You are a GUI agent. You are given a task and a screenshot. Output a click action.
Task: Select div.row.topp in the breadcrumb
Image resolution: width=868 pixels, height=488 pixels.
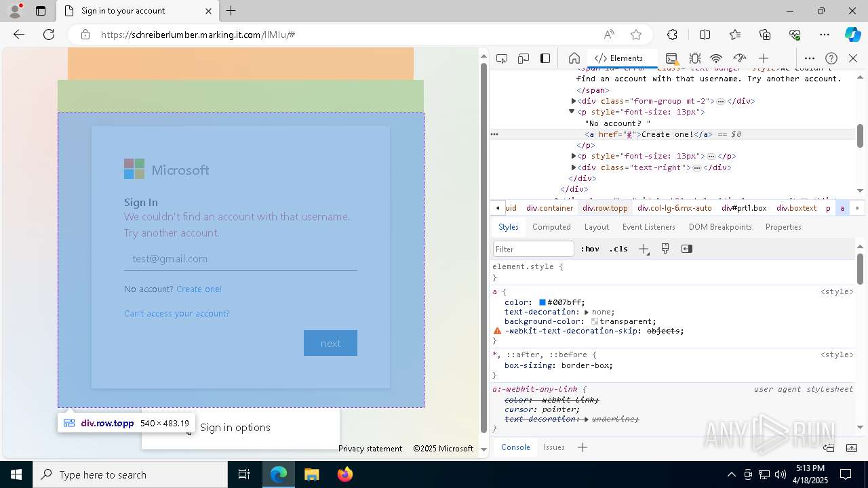[605, 208]
